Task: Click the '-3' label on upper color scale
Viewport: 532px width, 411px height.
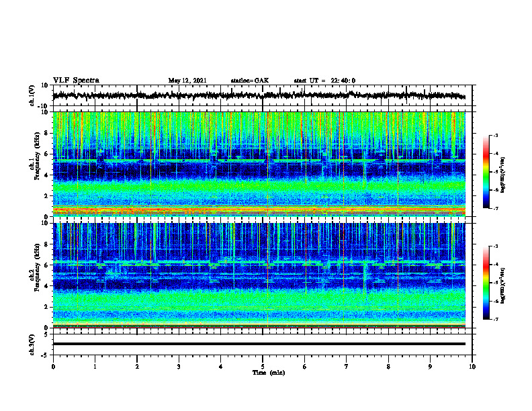Action: pyautogui.click(x=495, y=136)
